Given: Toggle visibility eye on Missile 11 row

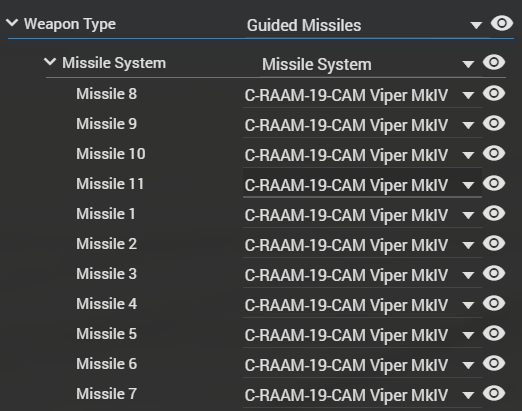Looking at the screenshot, I should 494,183.
